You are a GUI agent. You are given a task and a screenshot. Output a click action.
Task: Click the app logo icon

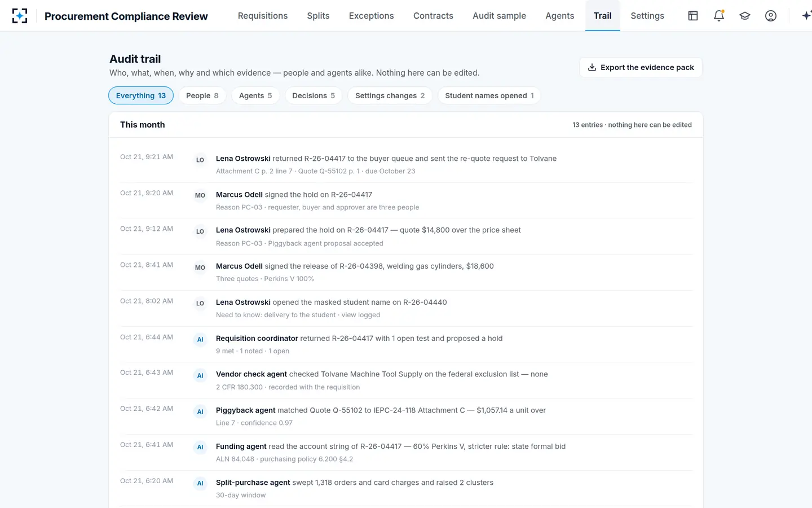pos(20,16)
